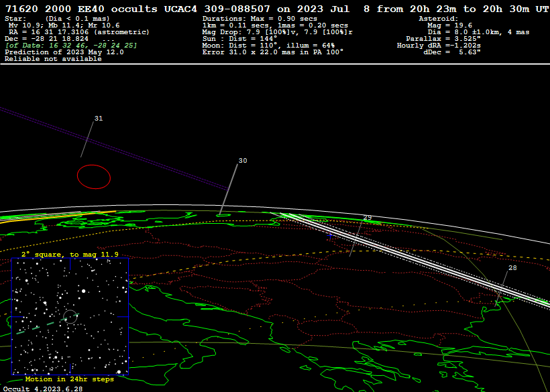
Task: Click the star chart inset thumbnail
Action: [x=70, y=316]
